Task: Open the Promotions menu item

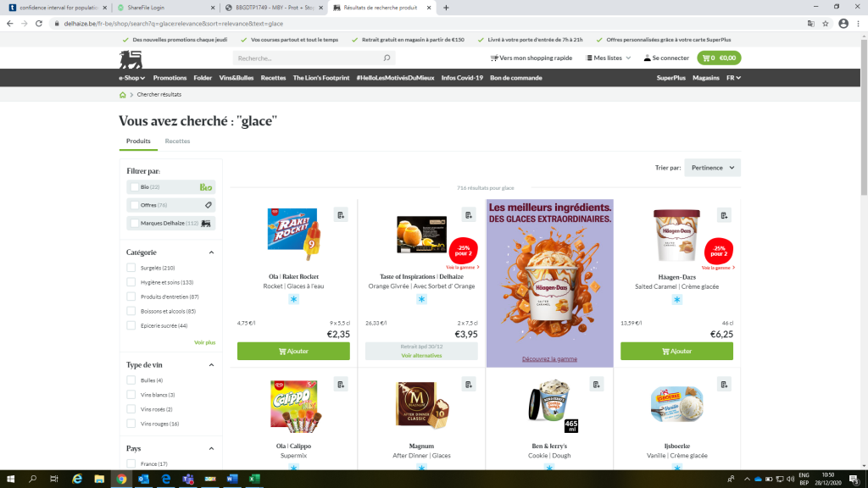Action: click(170, 78)
